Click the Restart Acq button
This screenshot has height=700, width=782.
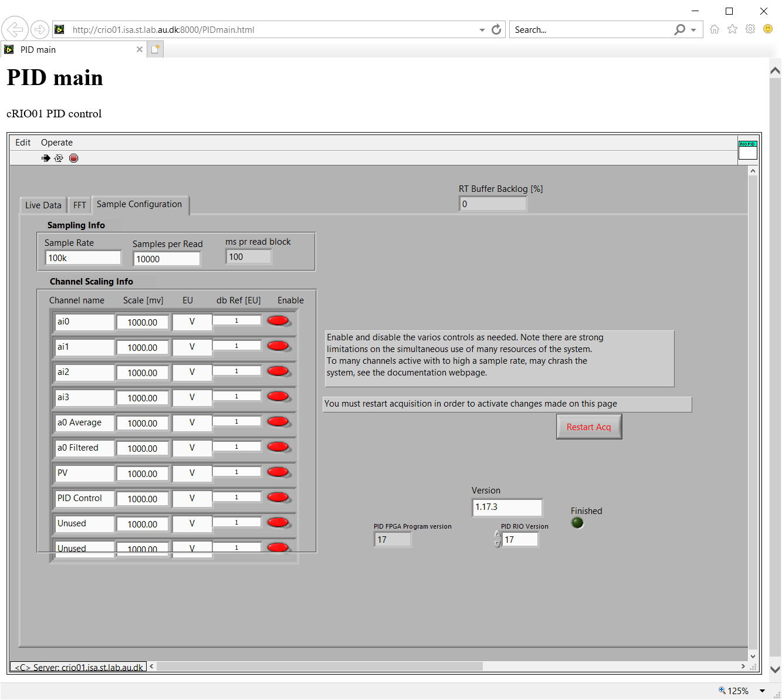click(x=588, y=427)
